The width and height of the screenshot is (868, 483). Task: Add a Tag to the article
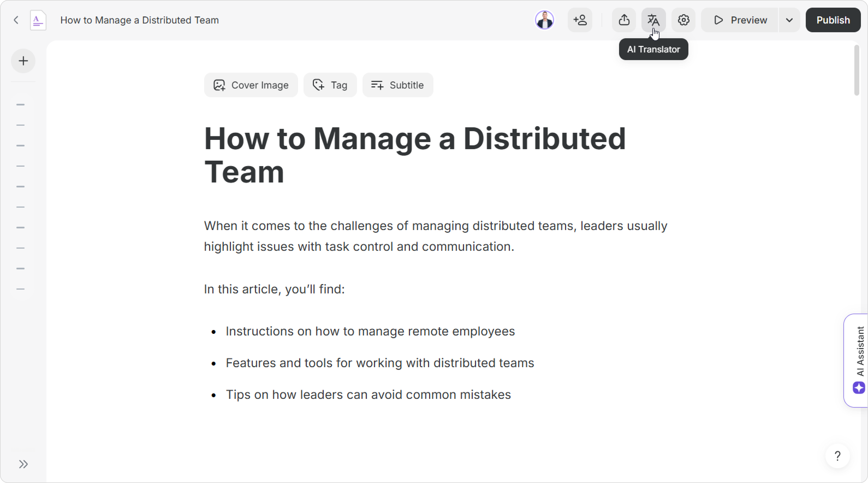pos(330,85)
